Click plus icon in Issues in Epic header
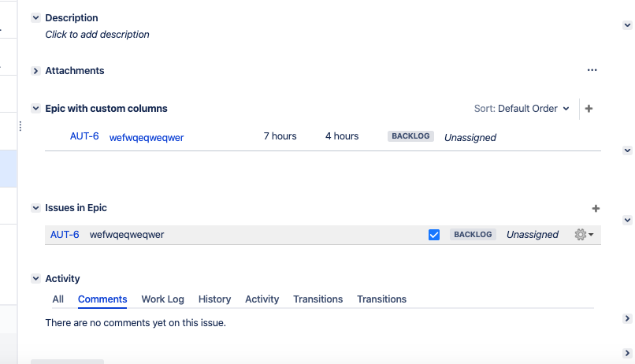Screen dimensions: 635x364 pyautogui.click(x=596, y=208)
